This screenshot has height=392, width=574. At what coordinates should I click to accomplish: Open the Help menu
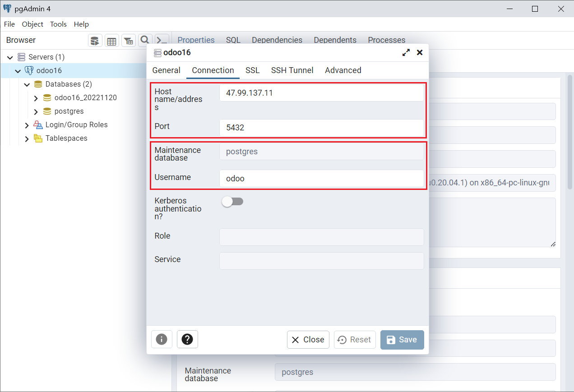[81, 24]
